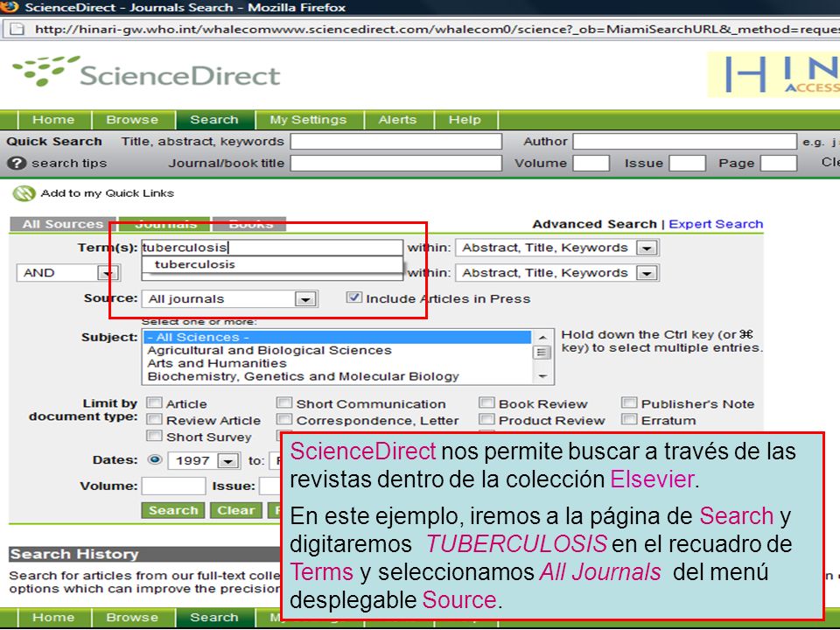Viewport: 840px width, 630px height.
Task: Check the Article document type
Action: point(154,402)
